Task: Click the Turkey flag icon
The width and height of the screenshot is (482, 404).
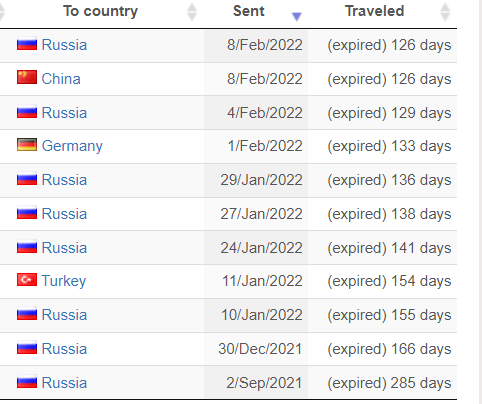Action: click(x=27, y=280)
